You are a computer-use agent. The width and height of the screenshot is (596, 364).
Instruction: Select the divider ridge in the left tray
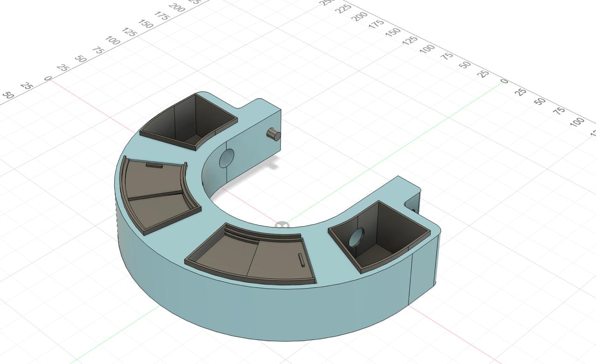[x=156, y=195]
